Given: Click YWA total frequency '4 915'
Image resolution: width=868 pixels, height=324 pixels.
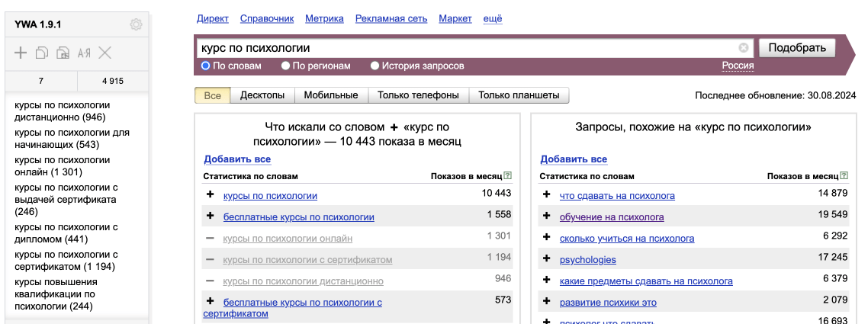Looking at the screenshot, I should point(113,82).
